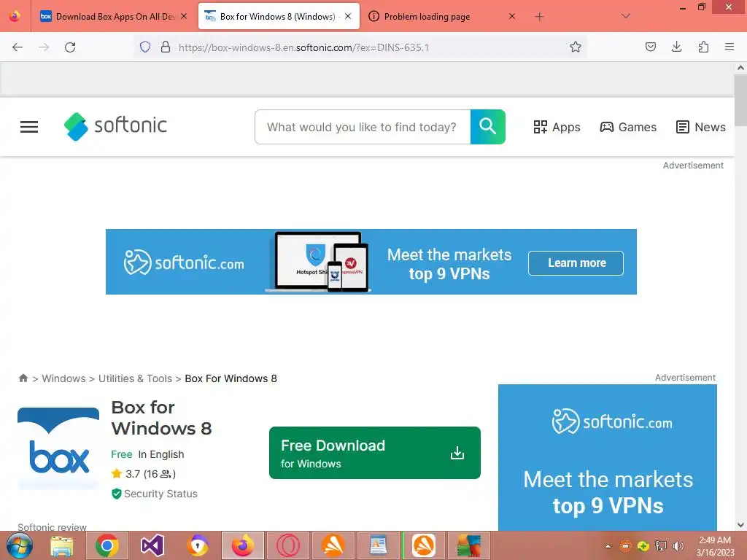This screenshot has height=560, width=747.
Task: Click Free Download for Windows button
Action: (x=375, y=453)
